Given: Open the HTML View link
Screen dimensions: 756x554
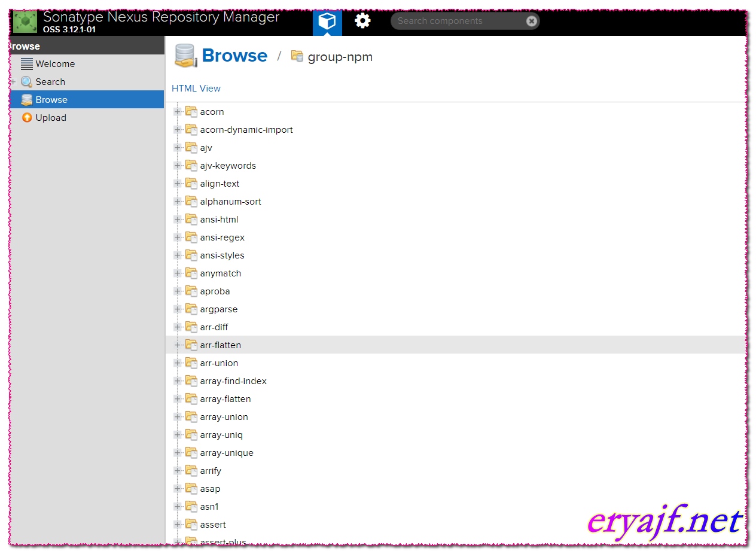Looking at the screenshot, I should tap(196, 89).
